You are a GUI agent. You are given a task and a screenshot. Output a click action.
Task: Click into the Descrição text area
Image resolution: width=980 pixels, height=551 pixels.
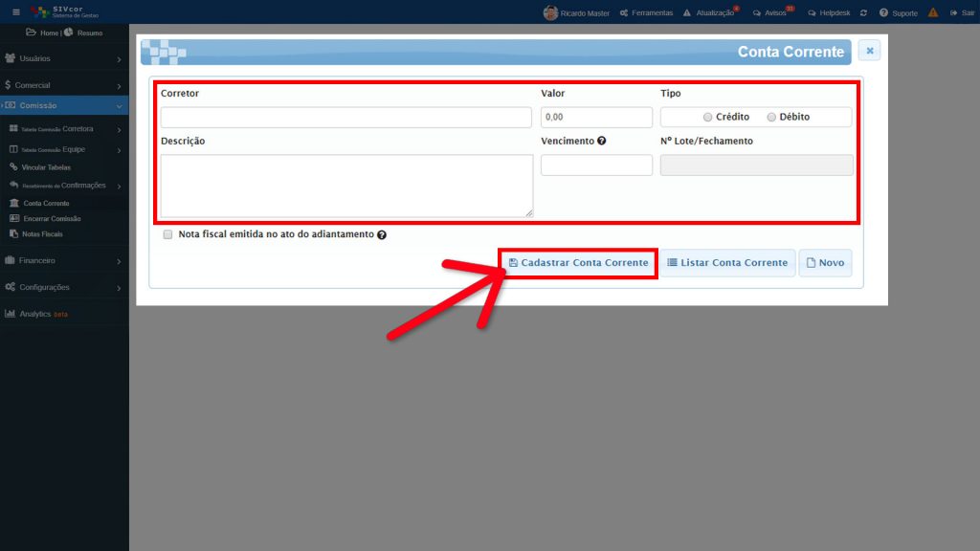pyautogui.click(x=346, y=186)
